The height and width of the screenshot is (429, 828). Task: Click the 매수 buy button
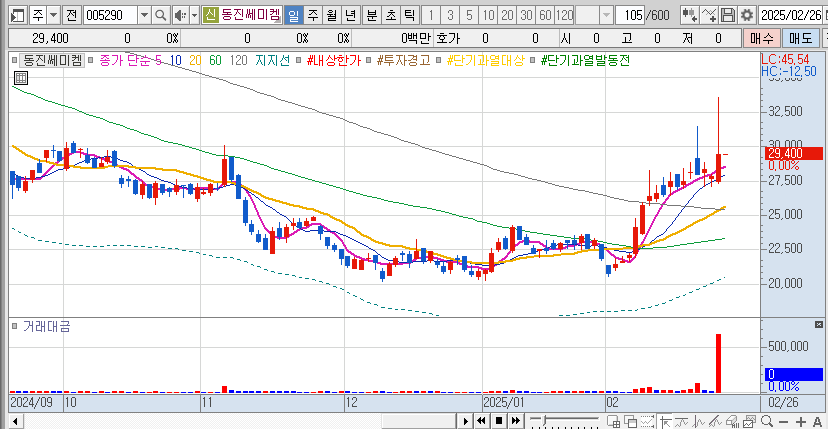pyautogui.click(x=761, y=38)
